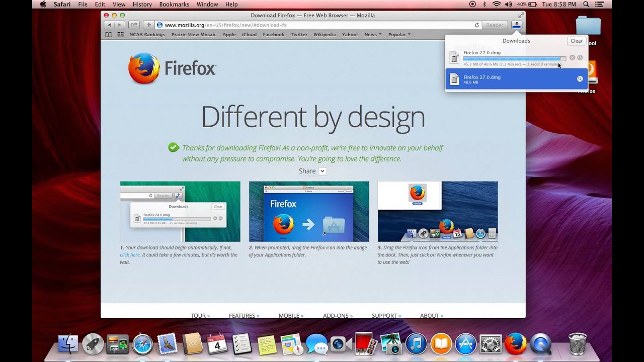Open Spotlight search in menu bar
This screenshot has height=362, width=644.
point(586,4)
